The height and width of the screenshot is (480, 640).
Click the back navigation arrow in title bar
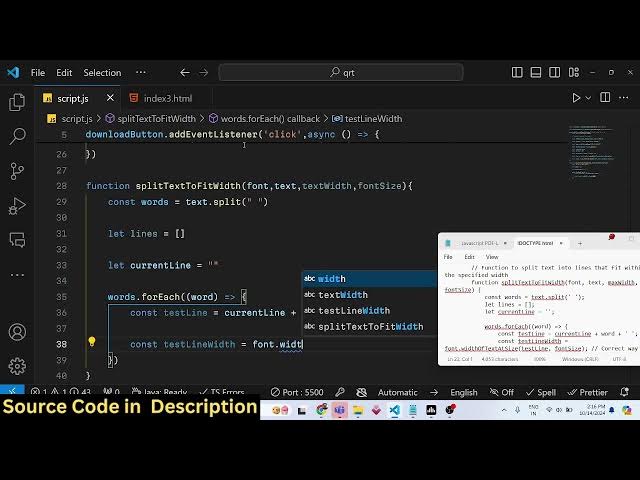pyautogui.click(x=184, y=72)
